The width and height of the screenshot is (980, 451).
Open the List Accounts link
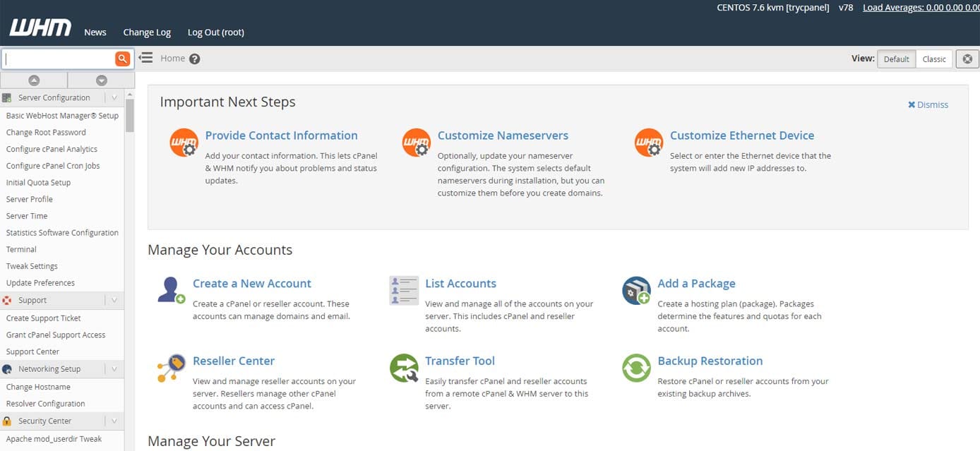click(460, 284)
